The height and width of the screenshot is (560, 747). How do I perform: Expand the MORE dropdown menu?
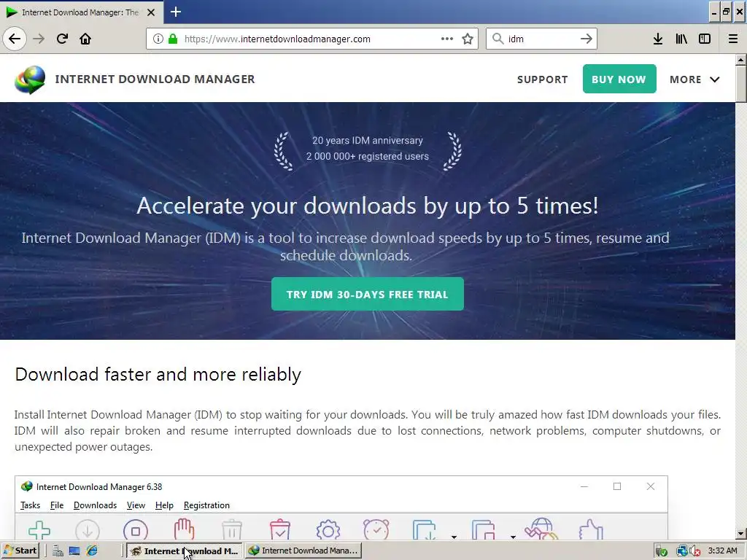(694, 79)
